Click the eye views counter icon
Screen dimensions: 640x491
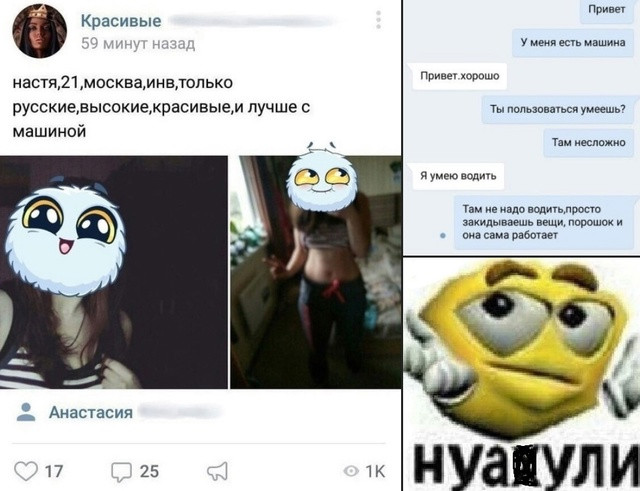(351, 471)
